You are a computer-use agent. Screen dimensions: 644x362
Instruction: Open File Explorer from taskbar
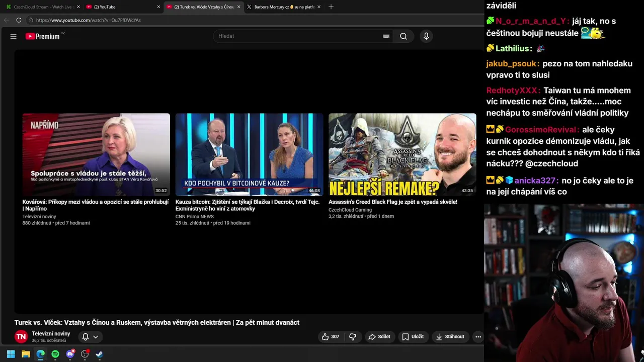(x=26, y=354)
